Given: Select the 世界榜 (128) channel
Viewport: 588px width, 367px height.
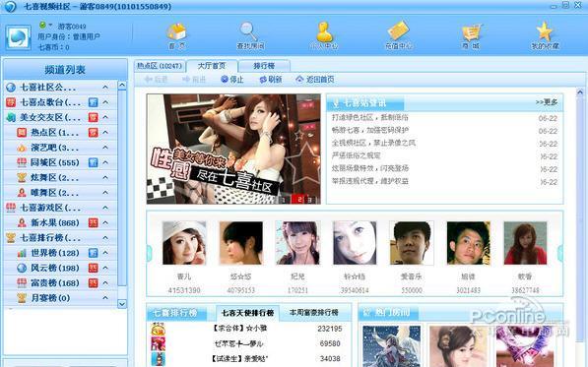Looking at the screenshot, I should pyautogui.click(x=60, y=253).
